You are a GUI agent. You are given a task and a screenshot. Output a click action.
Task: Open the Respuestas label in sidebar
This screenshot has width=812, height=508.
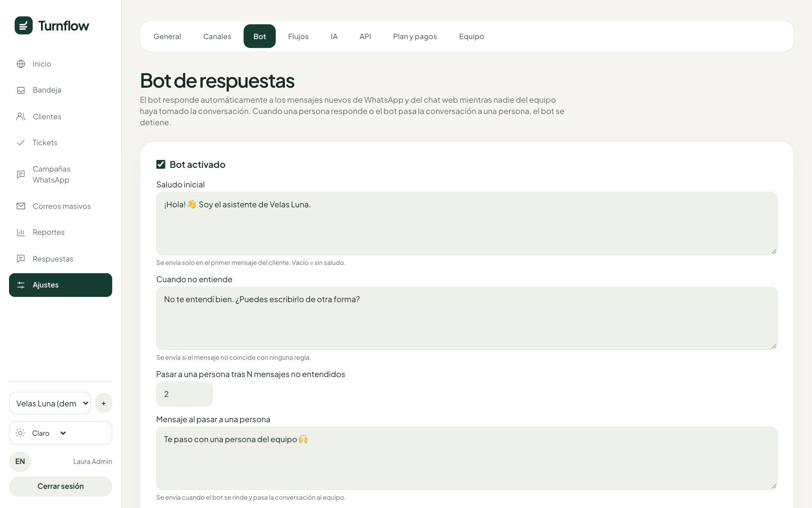pyautogui.click(x=53, y=259)
